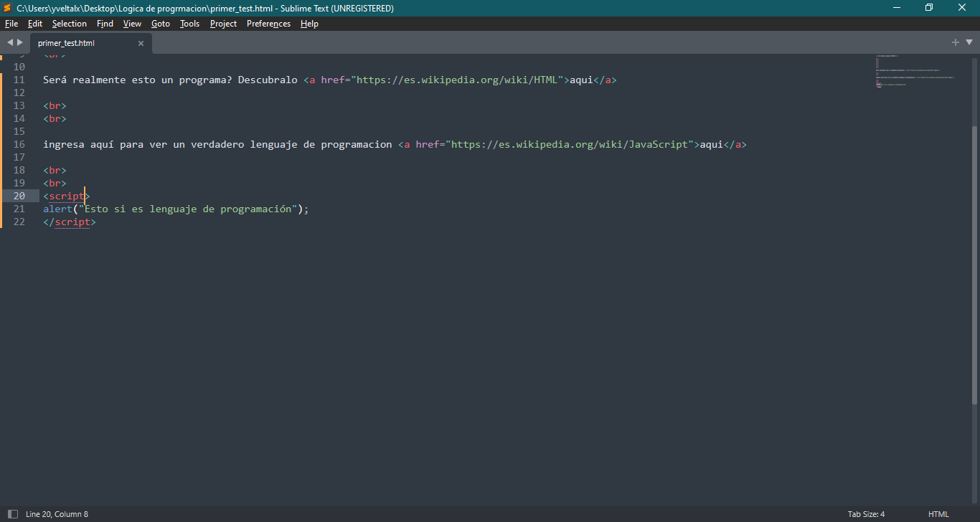
Task: Restore down the Sublime Text window
Action: pyautogui.click(x=929, y=8)
